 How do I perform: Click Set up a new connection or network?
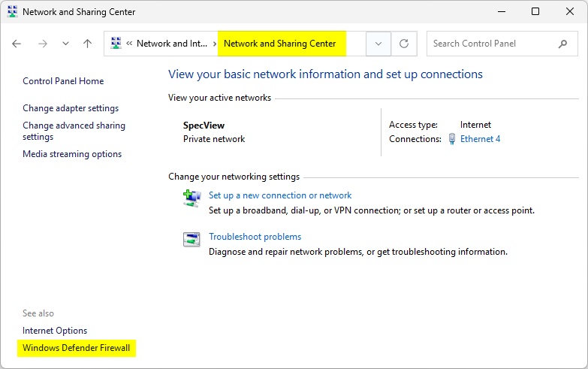(x=280, y=195)
